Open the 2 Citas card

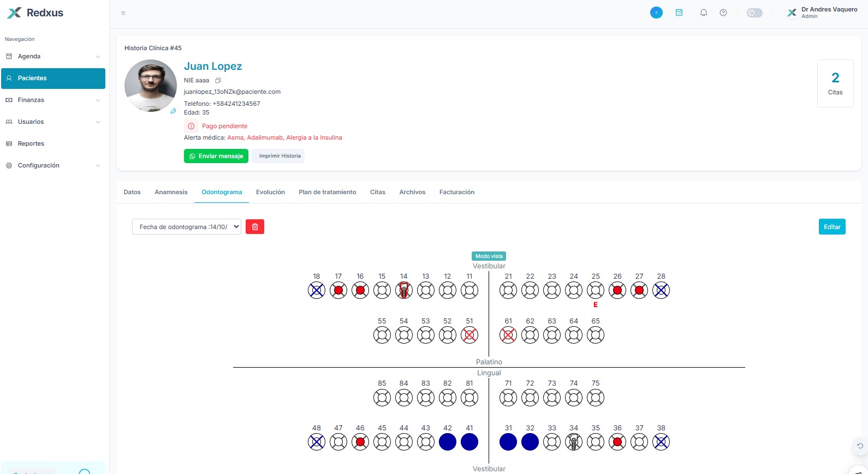[835, 83]
